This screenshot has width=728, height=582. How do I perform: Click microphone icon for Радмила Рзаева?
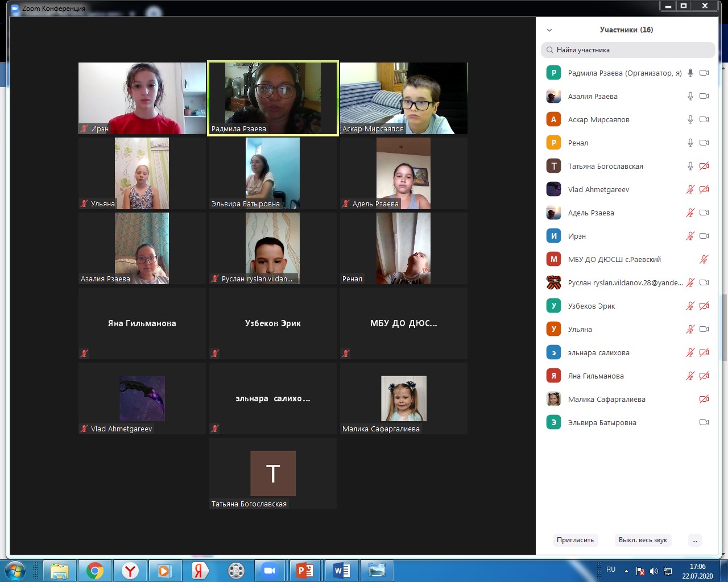point(690,73)
